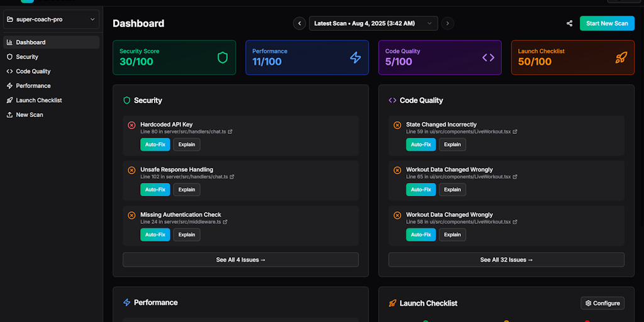644x322 pixels.
Task: Click the rocket icon in Launch Checklist card
Action: (x=621, y=58)
